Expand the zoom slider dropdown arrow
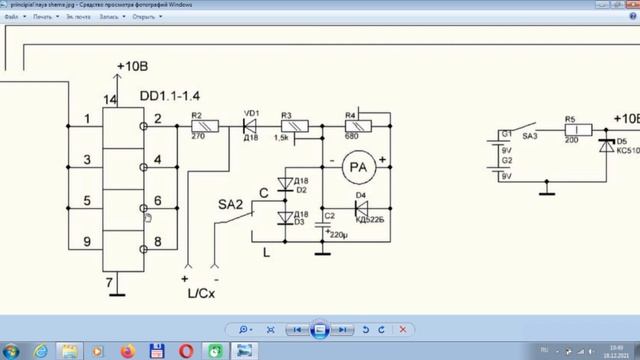This screenshot has height=360, width=640. [251, 330]
